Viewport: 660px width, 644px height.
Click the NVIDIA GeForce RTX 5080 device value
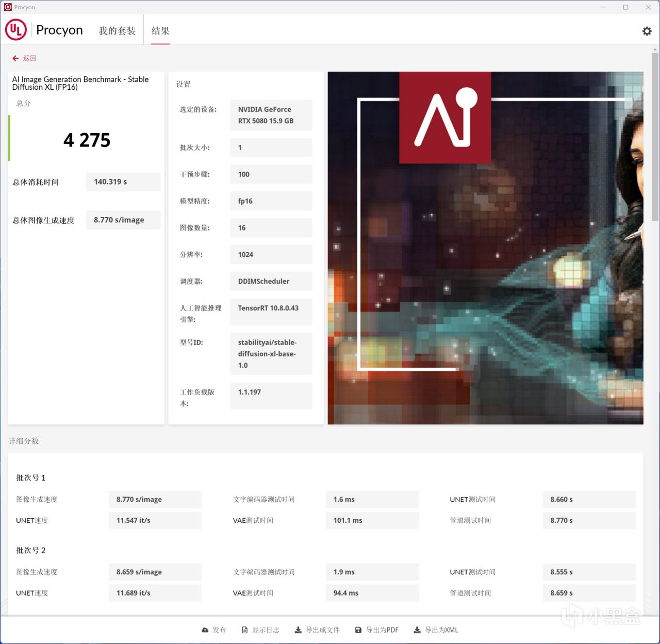coord(271,115)
